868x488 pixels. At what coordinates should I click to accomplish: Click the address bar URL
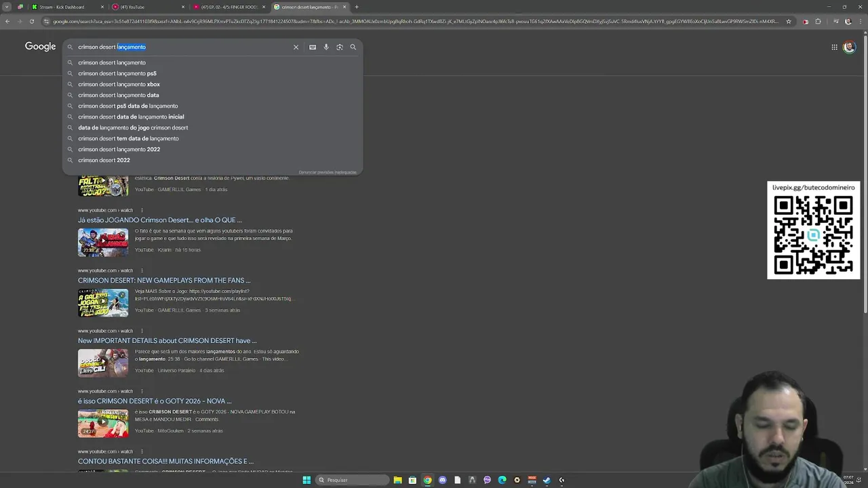[x=415, y=22]
